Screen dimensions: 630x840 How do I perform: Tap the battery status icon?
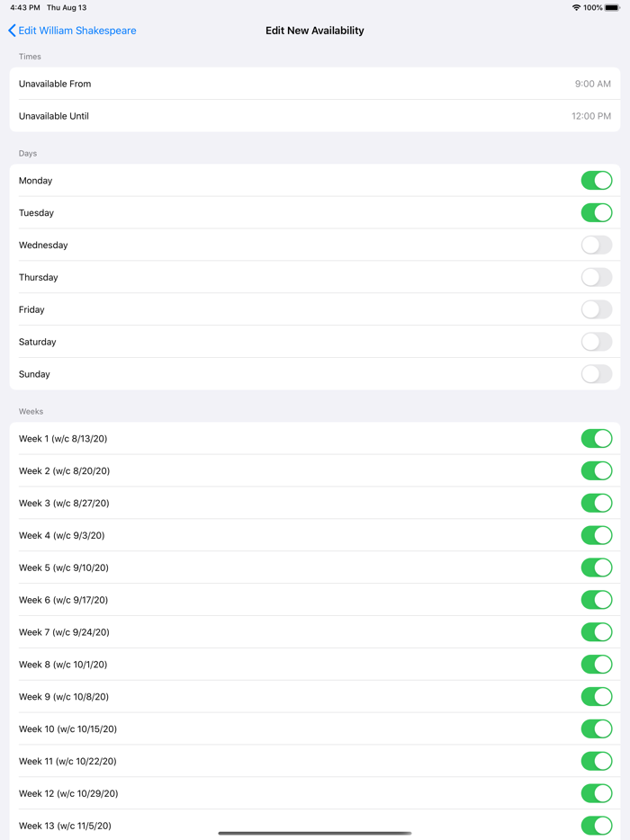click(x=612, y=7)
